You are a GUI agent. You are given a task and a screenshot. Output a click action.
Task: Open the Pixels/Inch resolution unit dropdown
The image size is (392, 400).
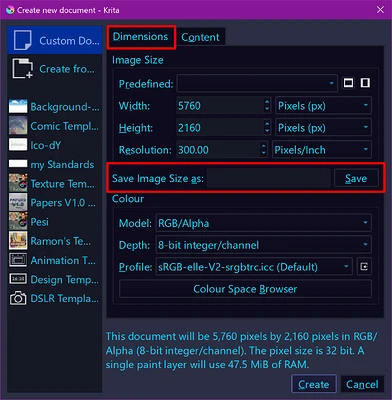coord(322,150)
